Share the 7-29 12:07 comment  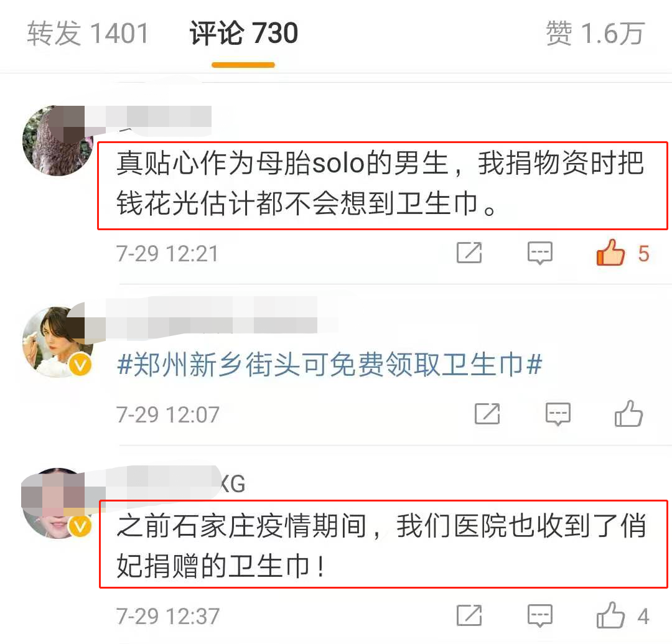487,414
